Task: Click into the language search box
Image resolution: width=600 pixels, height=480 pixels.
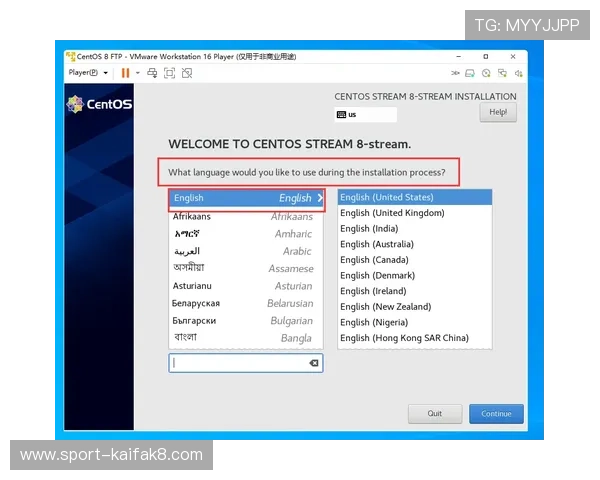Action: pos(238,363)
